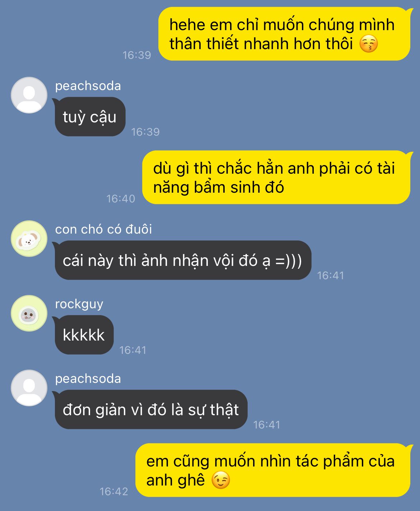Click the first "peachsoda" username label
The height and width of the screenshot is (511, 420).
click(x=88, y=86)
